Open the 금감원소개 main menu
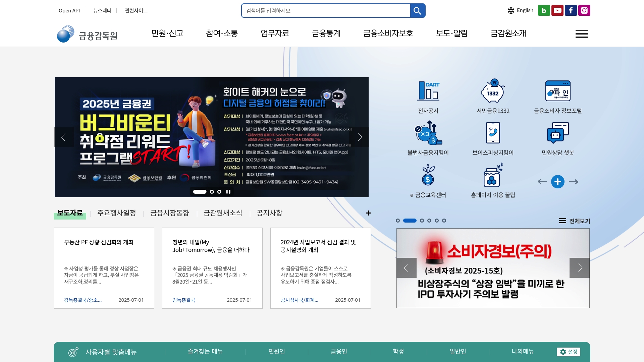The height and width of the screenshot is (362, 644). tap(508, 33)
